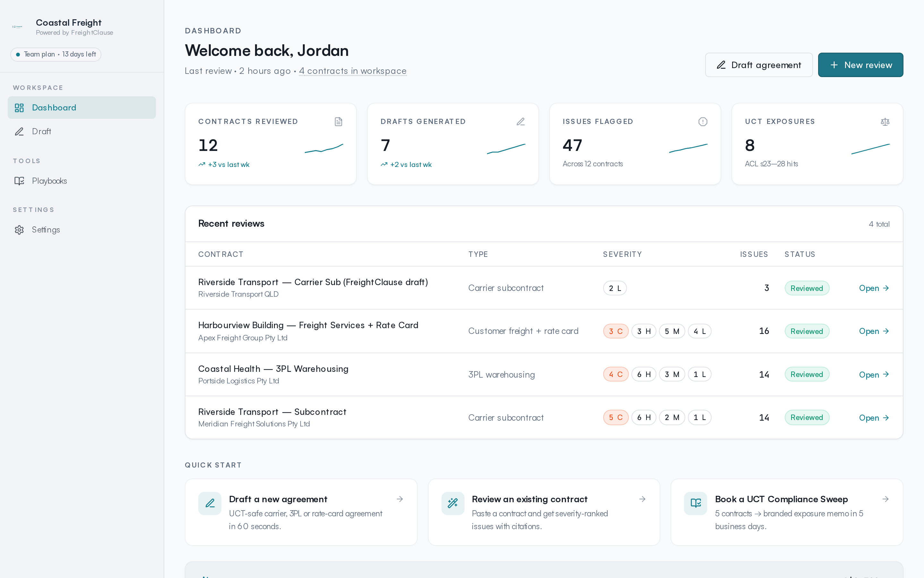Screen dimensions: 924x578
Task: Select the Review an existing contract card title
Action: coord(530,499)
